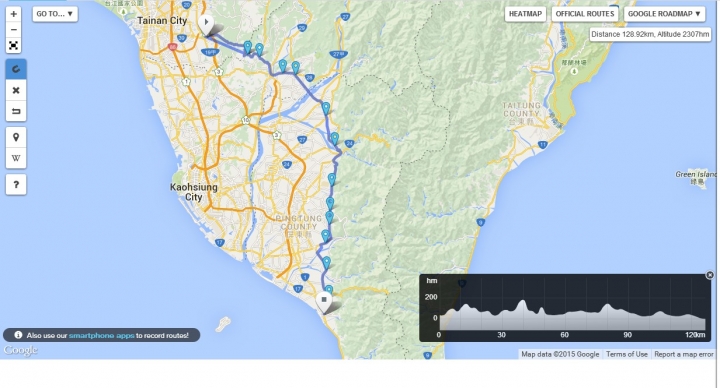
Task: Undo the last route point
Action: [16, 111]
